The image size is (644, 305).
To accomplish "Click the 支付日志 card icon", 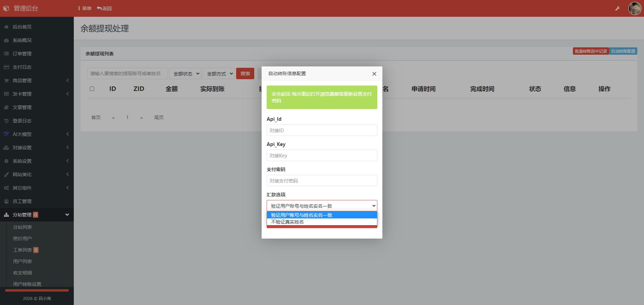I will coord(6,67).
